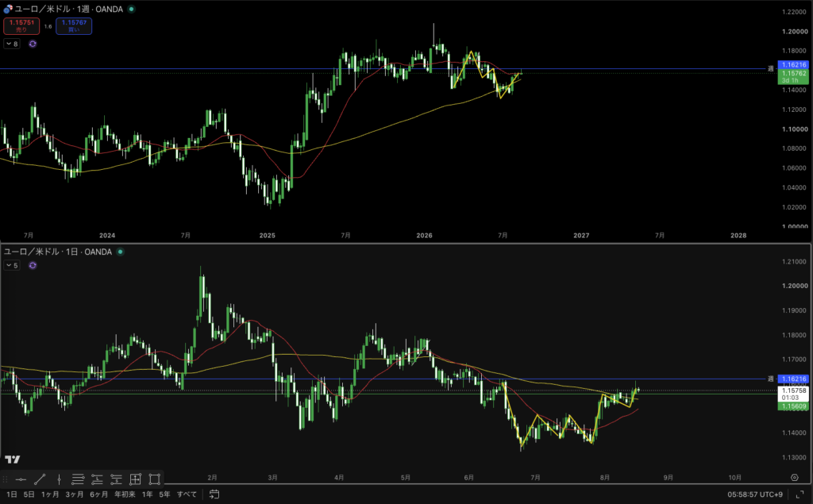Click 1.13000 on daily price axis
The height and width of the screenshot is (504, 813).
(x=795, y=458)
